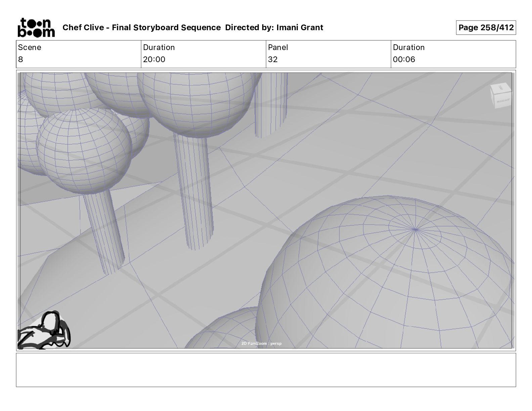Click the Scene value '8'
The image size is (532, 411).
[21, 59]
